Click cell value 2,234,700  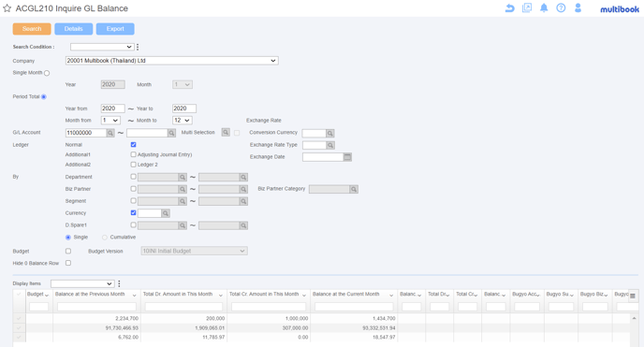[127, 319]
